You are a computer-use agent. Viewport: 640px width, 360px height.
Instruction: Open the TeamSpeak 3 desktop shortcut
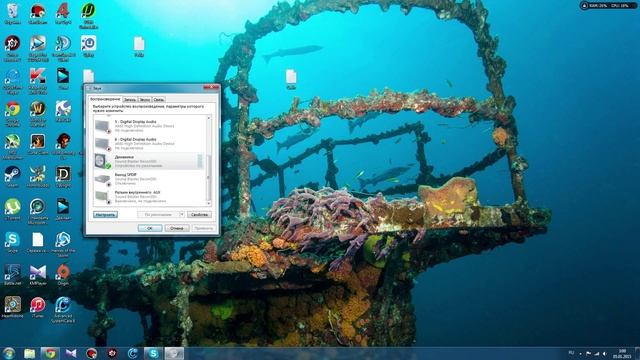(63, 48)
